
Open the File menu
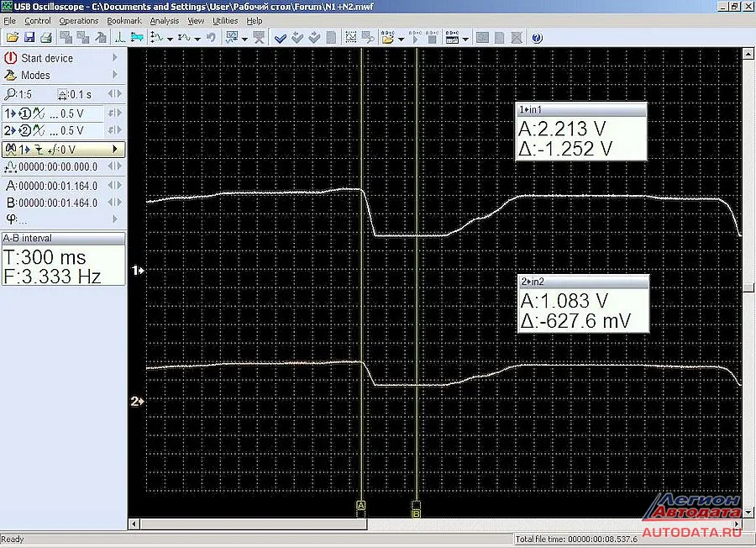click(9, 21)
